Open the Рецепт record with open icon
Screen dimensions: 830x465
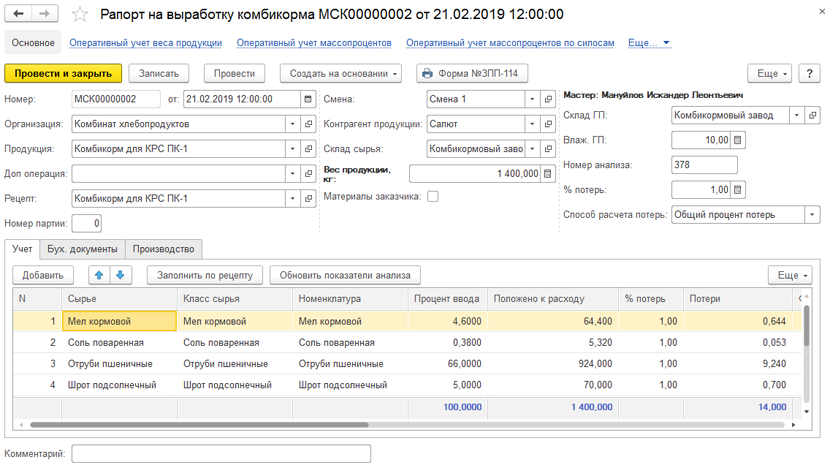(x=308, y=199)
